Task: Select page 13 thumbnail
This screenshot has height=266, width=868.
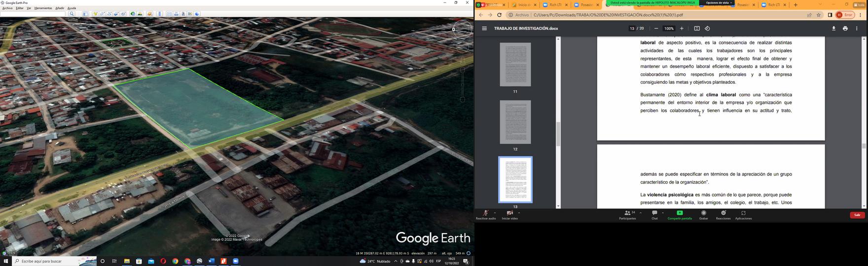Action: coord(515,180)
